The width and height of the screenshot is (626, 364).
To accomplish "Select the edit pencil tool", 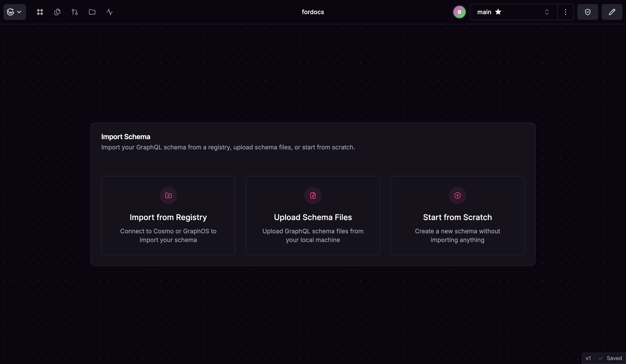I will (612, 12).
